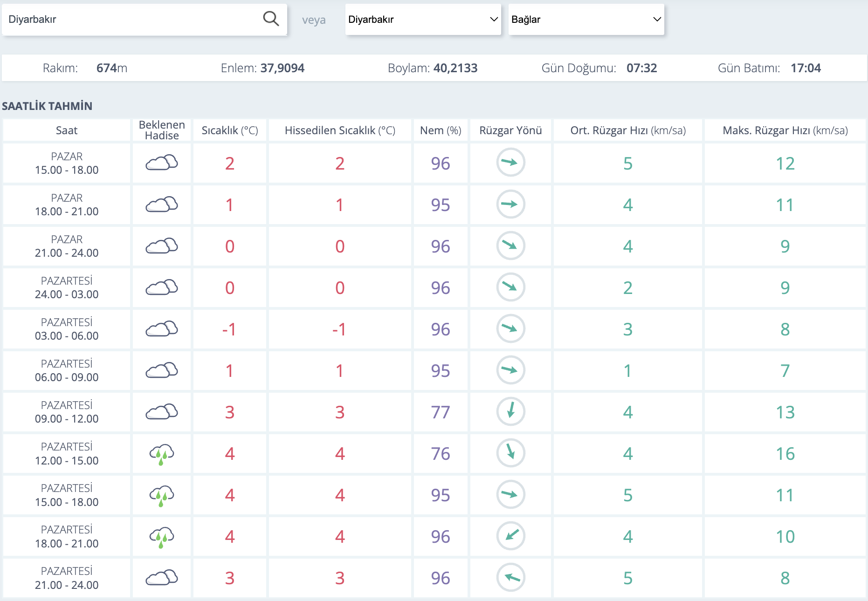Click the Boylam 40,2133 value
Image resolution: width=868 pixels, height=601 pixels.
click(x=455, y=68)
